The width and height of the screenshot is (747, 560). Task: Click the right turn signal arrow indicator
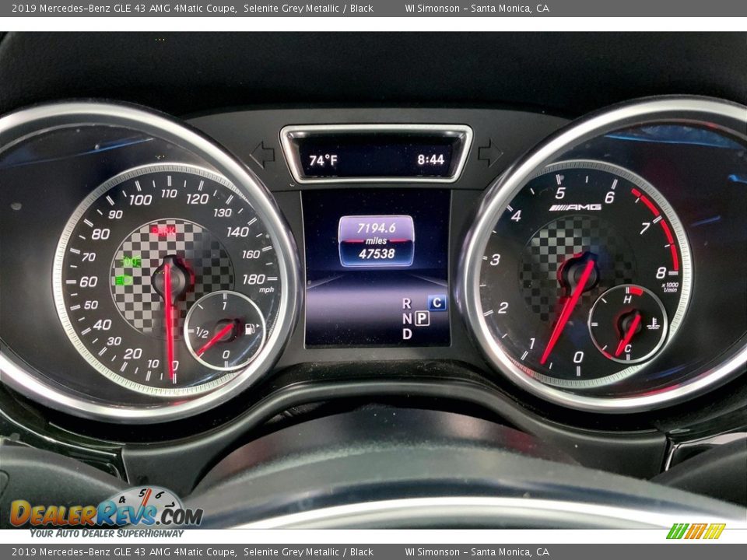tap(490, 153)
